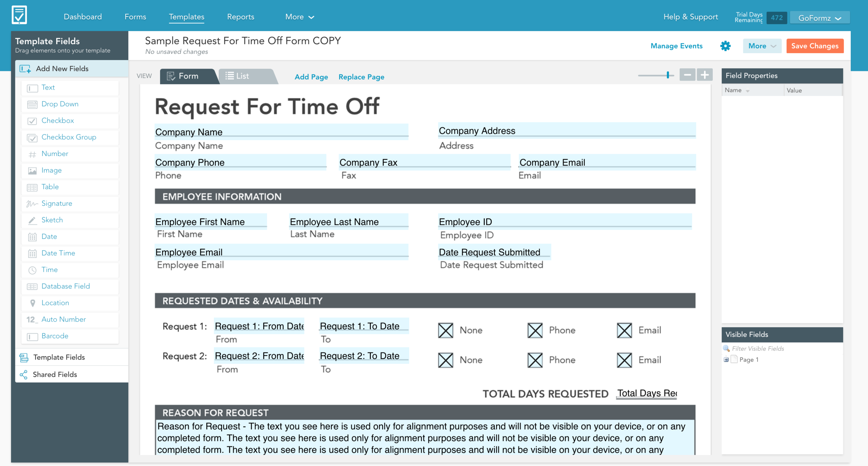Screen dimensions: 868x466
Task: Open the Reports menu item
Action: point(241,17)
